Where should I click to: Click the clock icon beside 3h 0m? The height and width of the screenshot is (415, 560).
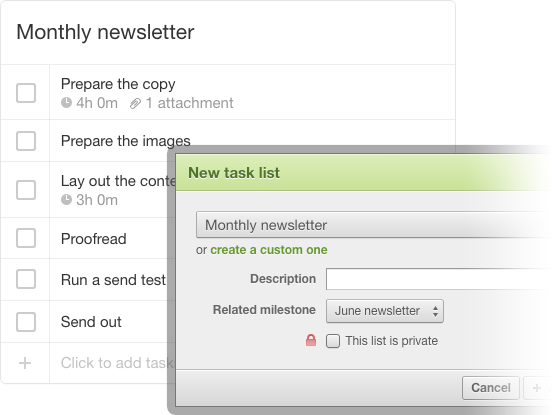[66, 200]
